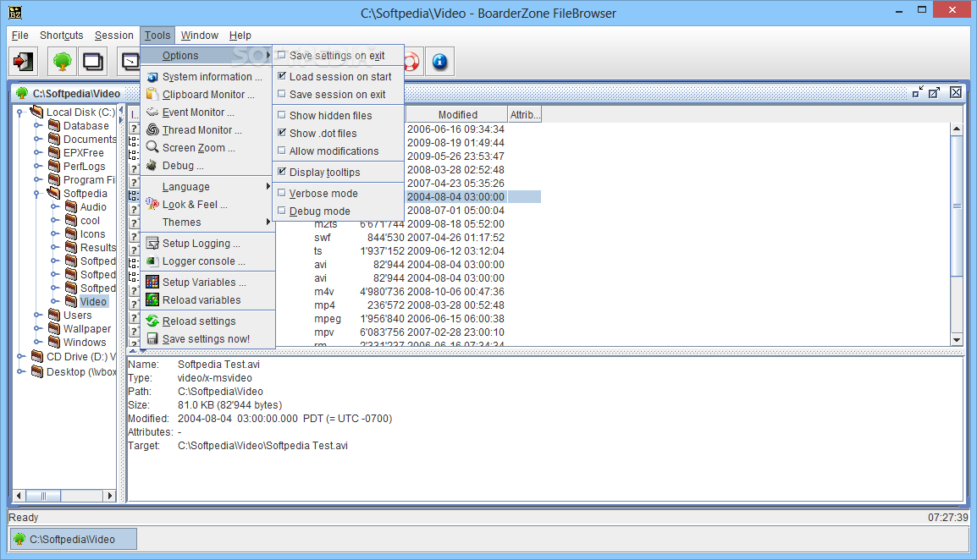Image resolution: width=977 pixels, height=560 pixels.
Task: Open System information from Tools menu
Action: coord(208,77)
